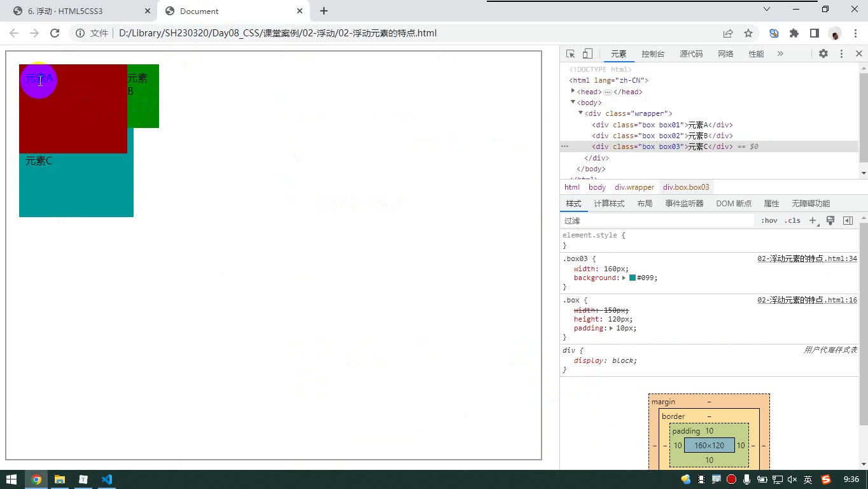Open source link 02-浮动元素的特点.html:16
868x489 pixels.
807,300
